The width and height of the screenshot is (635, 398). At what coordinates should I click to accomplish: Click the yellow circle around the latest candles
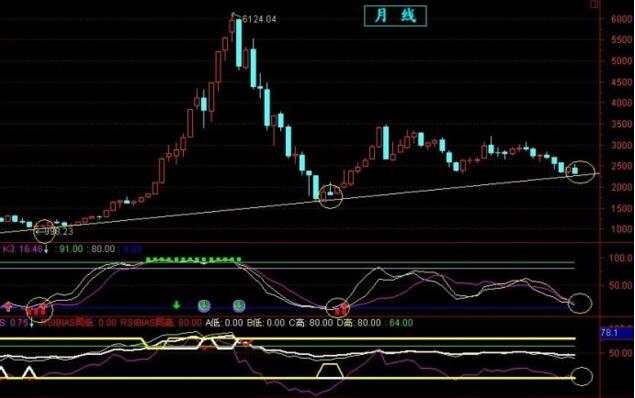tap(580, 172)
